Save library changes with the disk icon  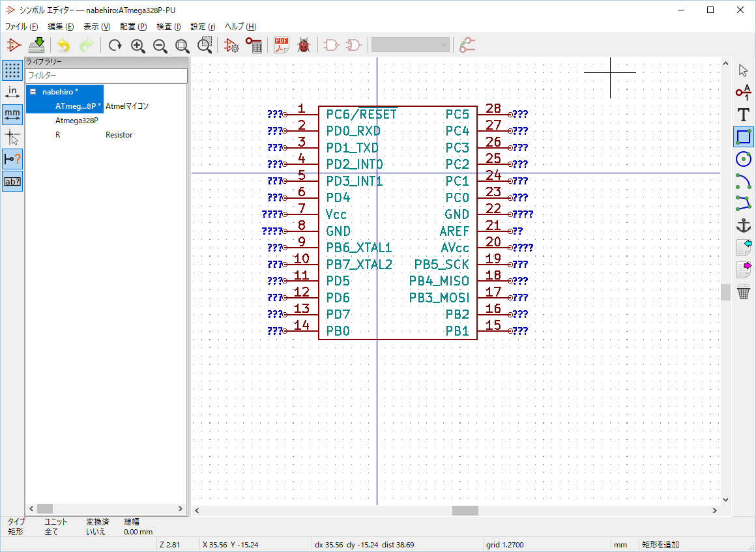pyautogui.click(x=36, y=46)
